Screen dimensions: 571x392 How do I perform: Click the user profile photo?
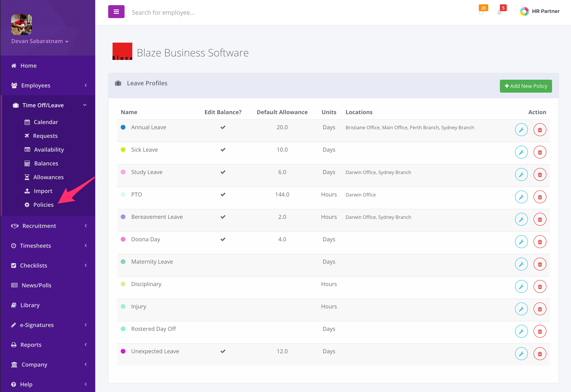22,25
